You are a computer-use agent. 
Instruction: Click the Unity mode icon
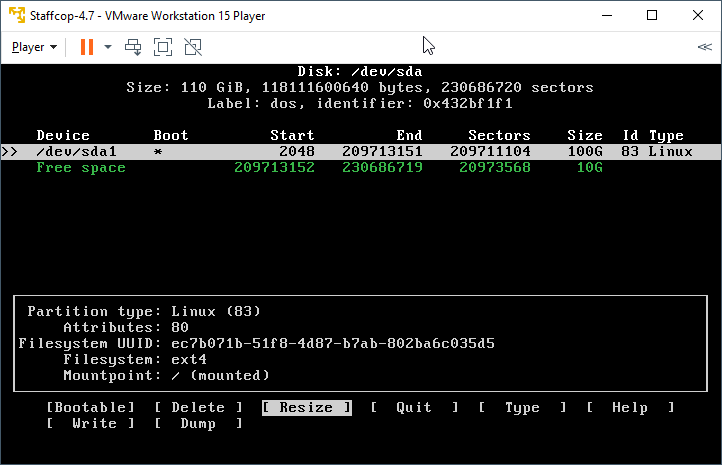193,47
